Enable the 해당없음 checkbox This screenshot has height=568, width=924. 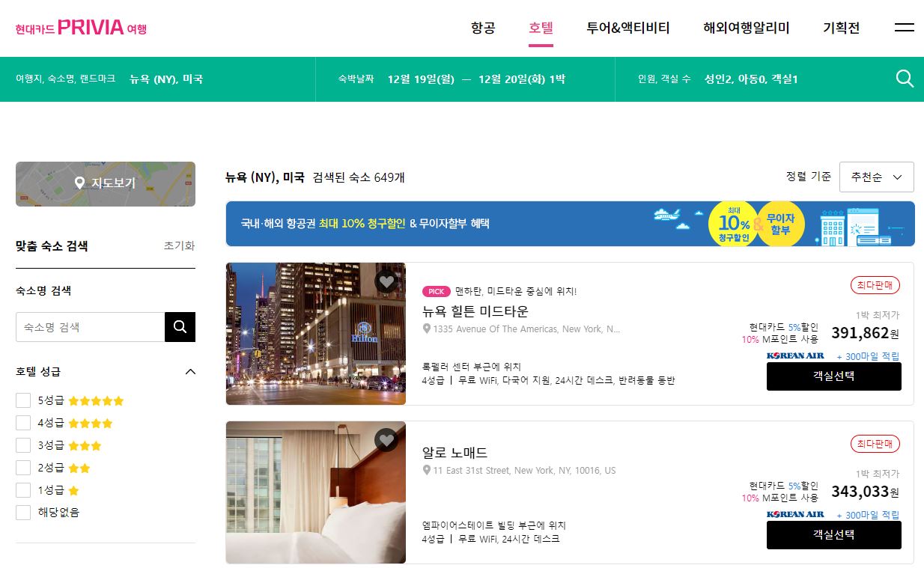tap(23, 513)
